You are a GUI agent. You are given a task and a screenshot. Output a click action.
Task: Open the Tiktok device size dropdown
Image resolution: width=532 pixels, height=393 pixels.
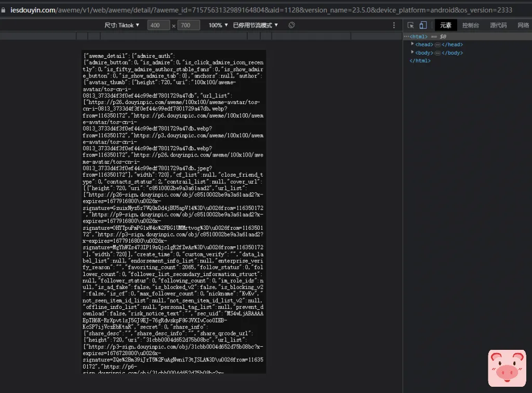pos(122,25)
